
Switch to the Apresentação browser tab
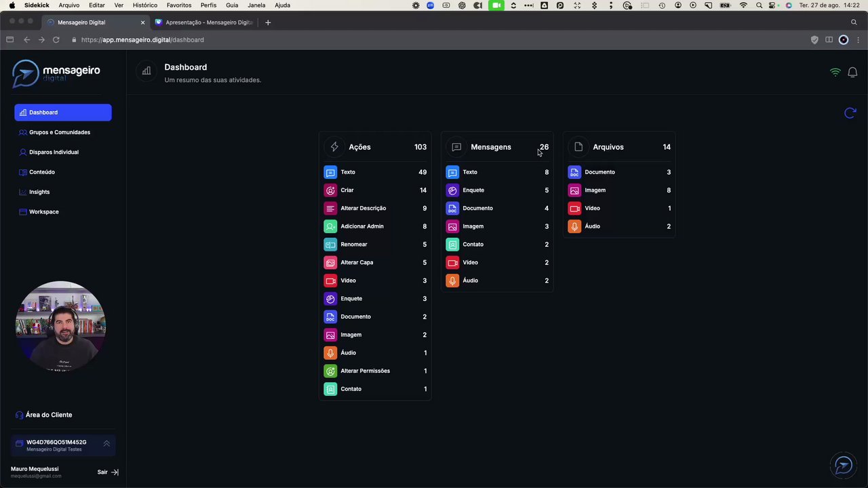[203, 22]
